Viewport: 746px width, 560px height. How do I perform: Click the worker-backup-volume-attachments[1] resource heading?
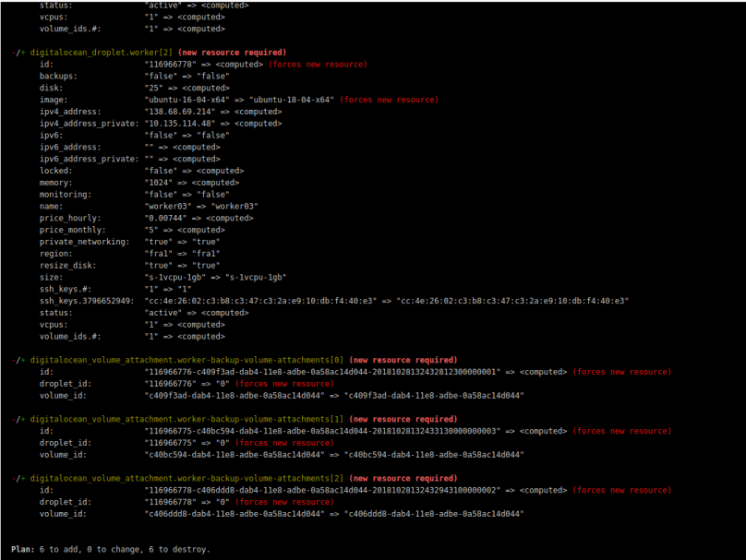(187, 419)
